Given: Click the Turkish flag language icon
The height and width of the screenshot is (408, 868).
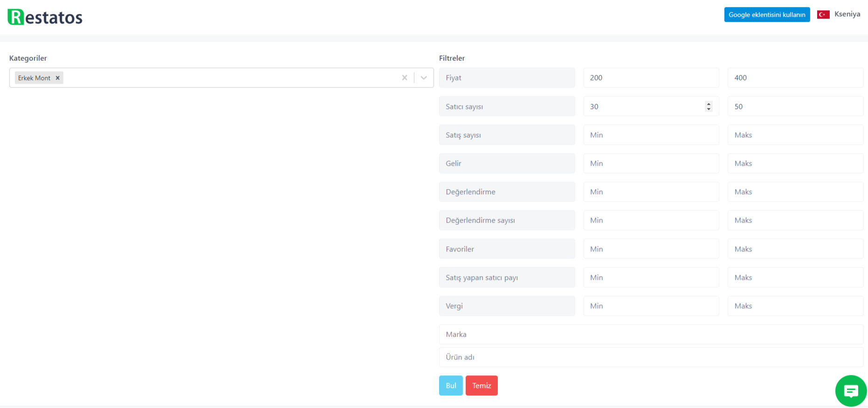Looking at the screenshot, I should coord(823,14).
